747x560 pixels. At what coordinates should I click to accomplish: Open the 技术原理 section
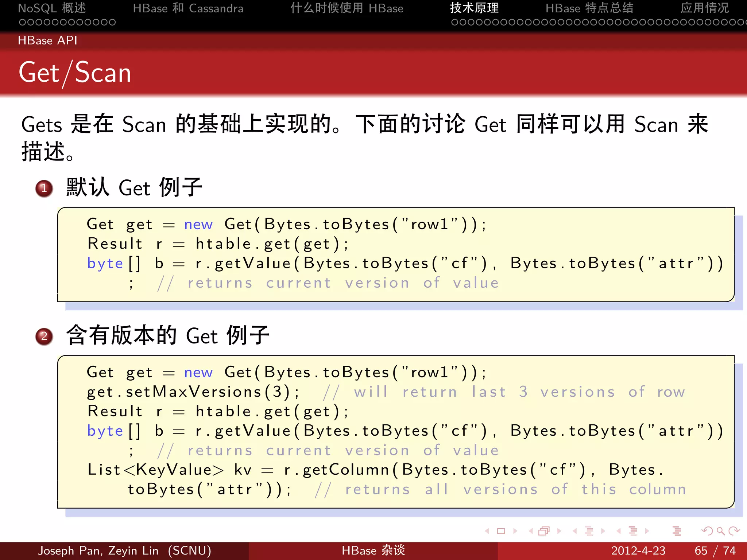tap(475, 8)
